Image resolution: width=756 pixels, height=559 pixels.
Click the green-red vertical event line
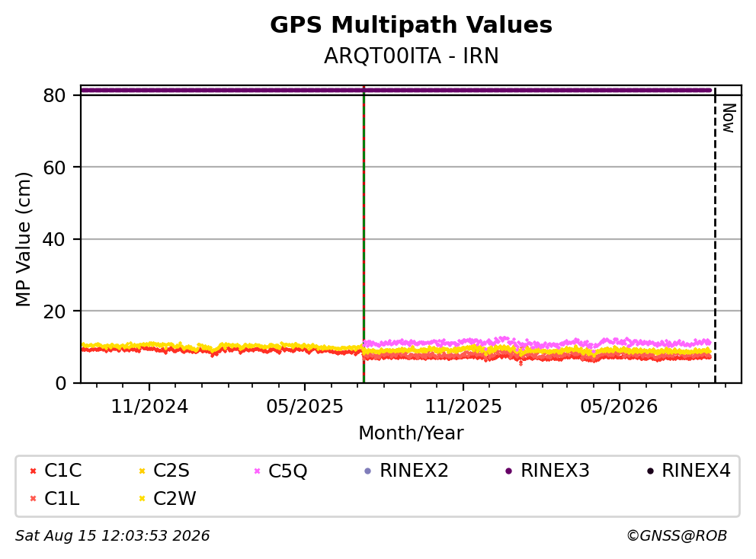point(364,235)
